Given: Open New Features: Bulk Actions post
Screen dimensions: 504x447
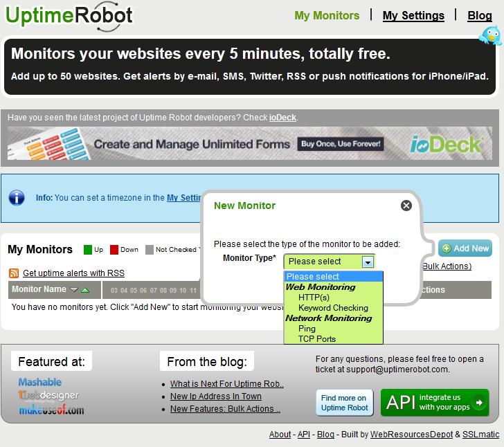Looking at the screenshot, I should 225,409.
